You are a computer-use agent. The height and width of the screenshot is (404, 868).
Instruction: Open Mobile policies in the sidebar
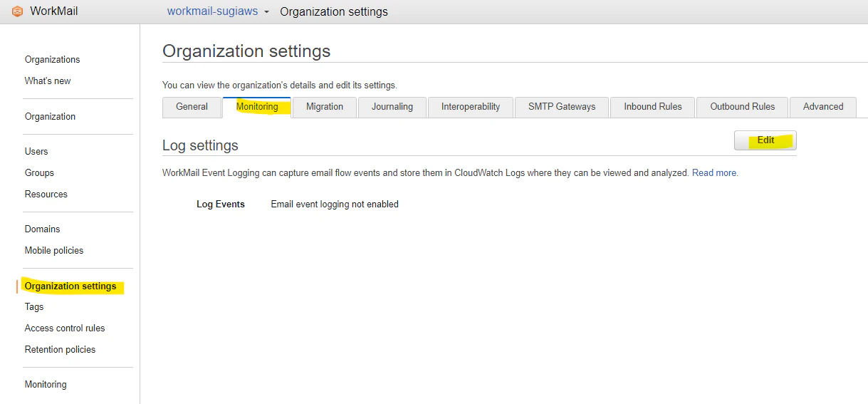54,251
